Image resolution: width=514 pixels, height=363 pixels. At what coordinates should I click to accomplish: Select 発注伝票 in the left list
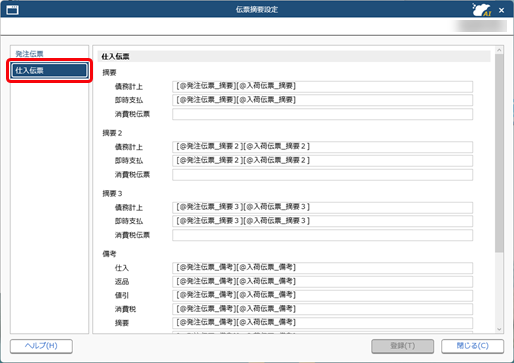(x=29, y=54)
